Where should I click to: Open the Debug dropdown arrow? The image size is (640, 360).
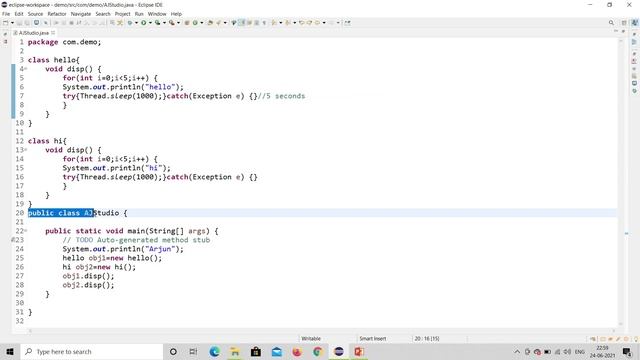[x=136, y=23]
